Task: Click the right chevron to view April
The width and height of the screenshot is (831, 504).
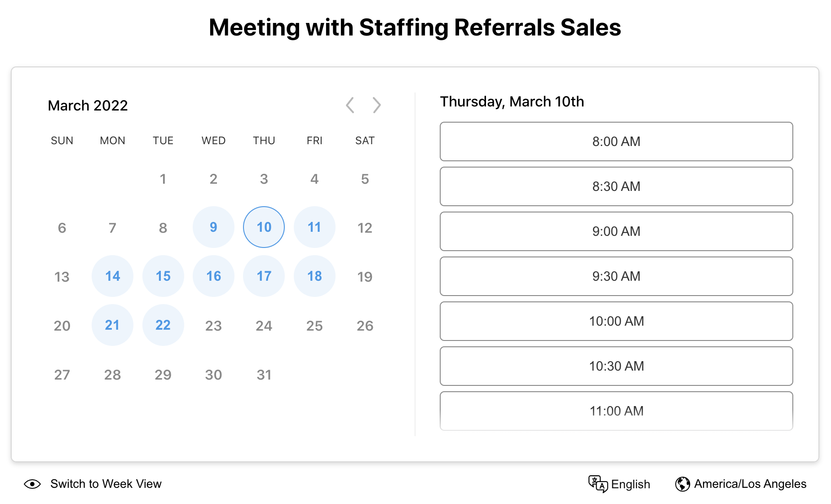Action: [377, 105]
